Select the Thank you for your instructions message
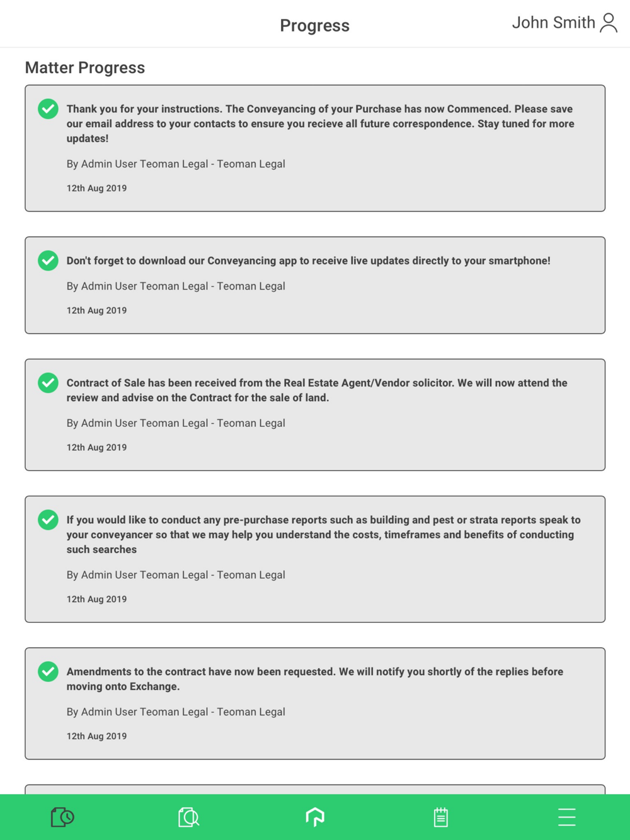The height and width of the screenshot is (840, 630). pos(320,123)
